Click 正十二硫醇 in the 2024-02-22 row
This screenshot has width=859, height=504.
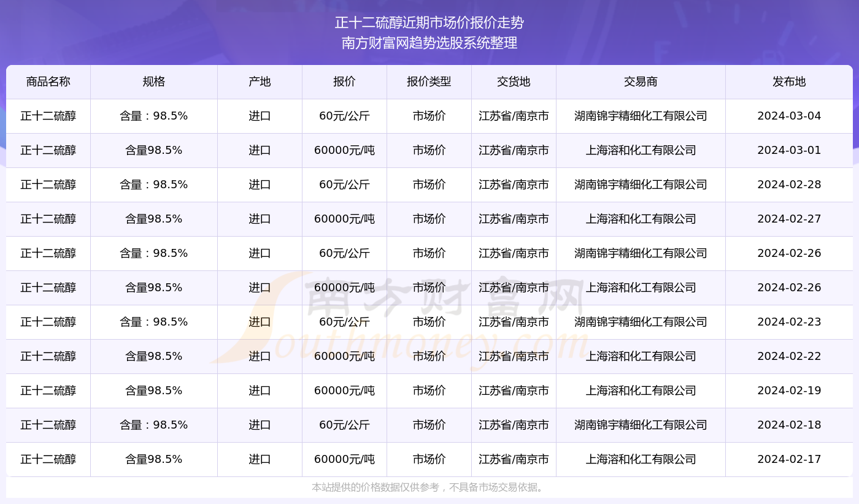coord(48,356)
